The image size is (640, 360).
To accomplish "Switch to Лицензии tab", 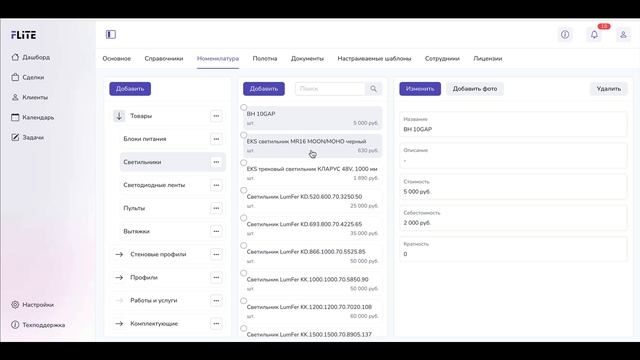I will click(488, 59).
